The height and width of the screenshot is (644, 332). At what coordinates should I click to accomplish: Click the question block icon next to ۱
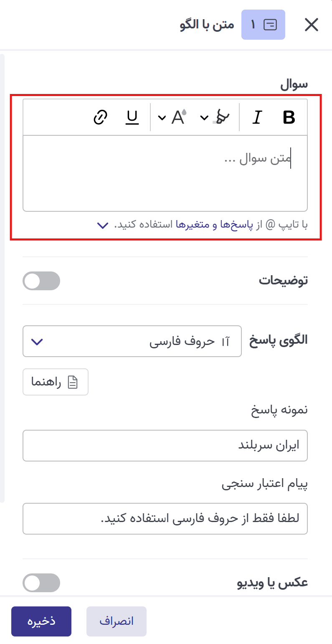270,25
